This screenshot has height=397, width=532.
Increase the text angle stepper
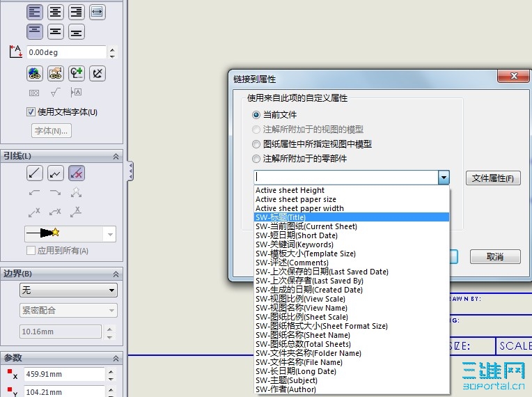(x=112, y=49)
